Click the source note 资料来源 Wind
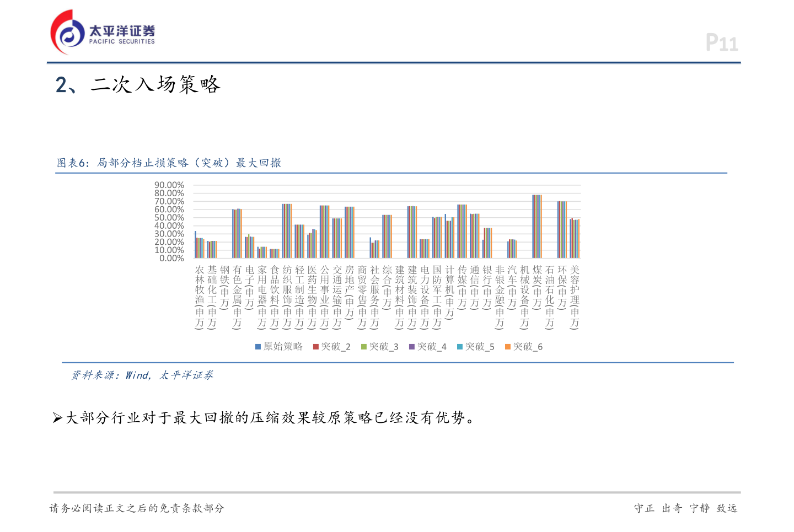 tap(142, 375)
